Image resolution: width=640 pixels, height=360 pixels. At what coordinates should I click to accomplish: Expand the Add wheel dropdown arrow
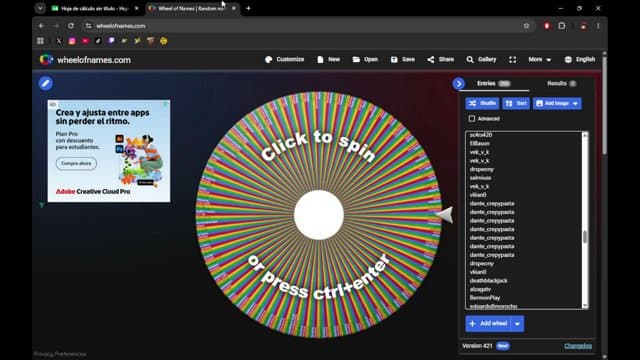pos(518,324)
